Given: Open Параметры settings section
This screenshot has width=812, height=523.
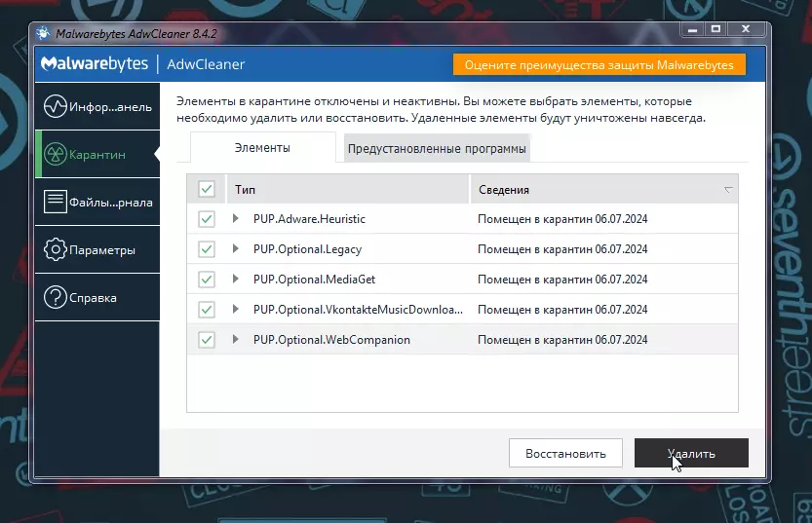Looking at the screenshot, I should (x=97, y=250).
